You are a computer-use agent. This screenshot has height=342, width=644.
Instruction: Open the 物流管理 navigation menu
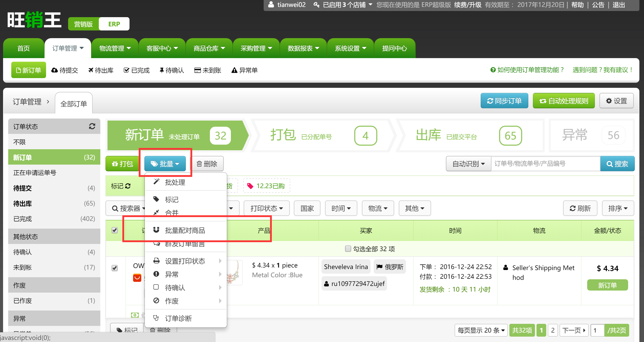coord(115,48)
